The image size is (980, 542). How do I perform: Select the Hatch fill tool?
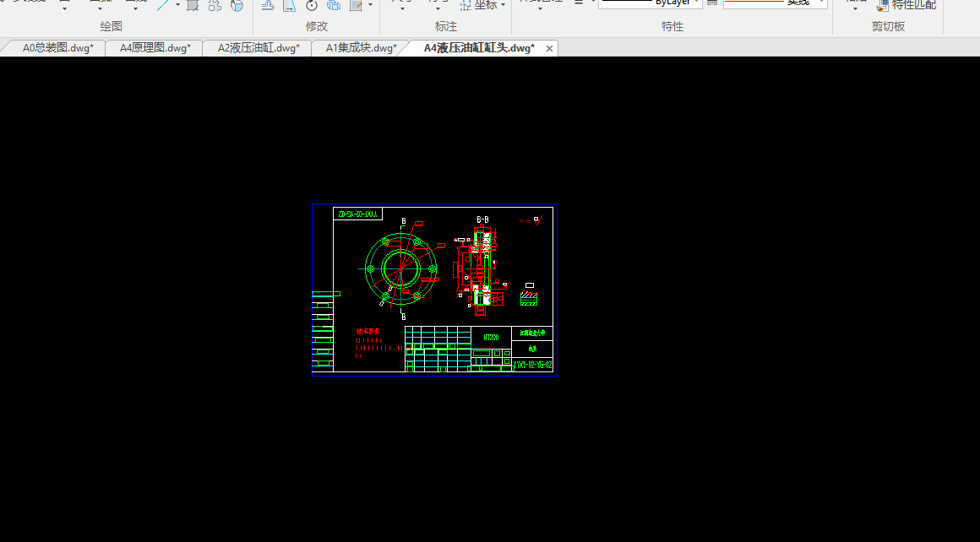(193, 5)
